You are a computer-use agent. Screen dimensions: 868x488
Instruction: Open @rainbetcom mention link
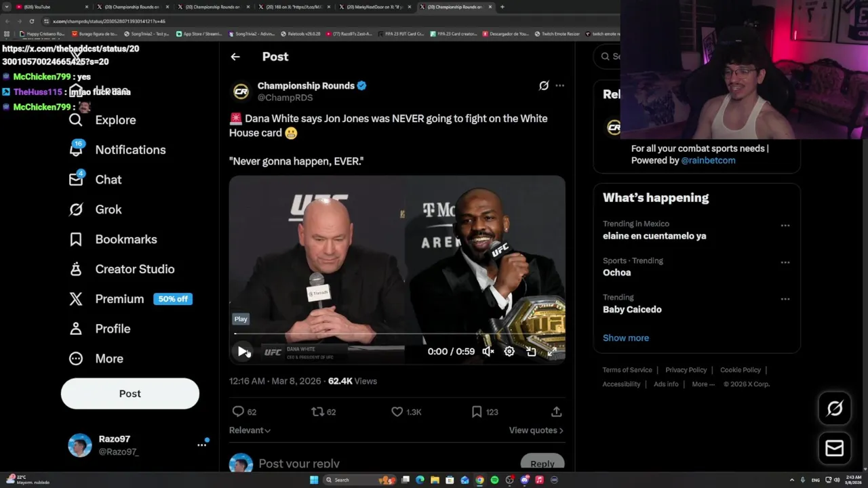pyautogui.click(x=708, y=161)
